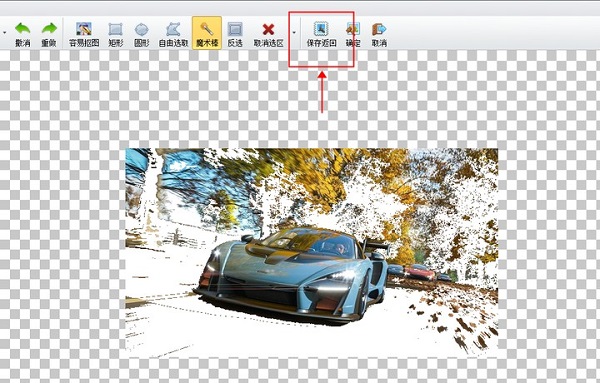Invert selection with 反选 icon
This screenshot has width=600, height=383.
tap(235, 34)
